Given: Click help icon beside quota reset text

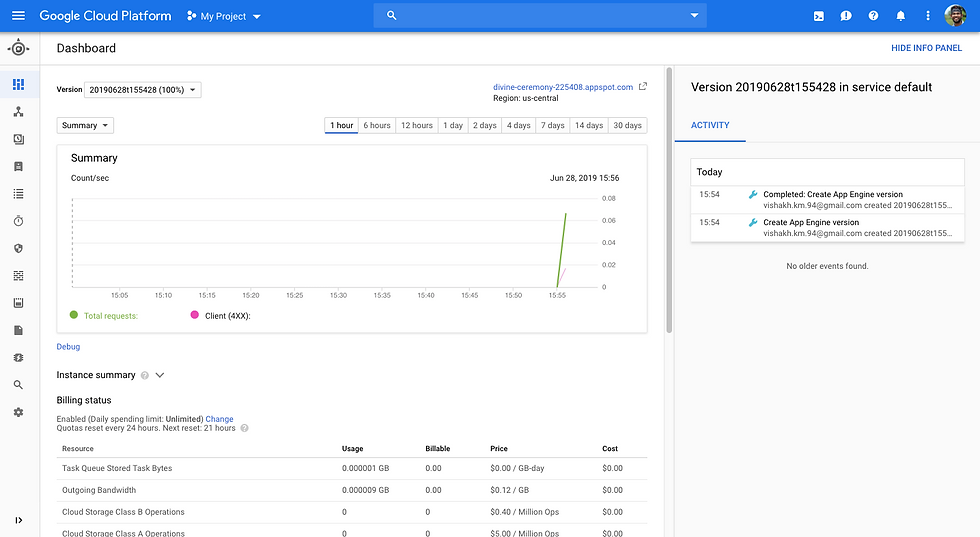Looking at the screenshot, I should click(x=244, y=428).
